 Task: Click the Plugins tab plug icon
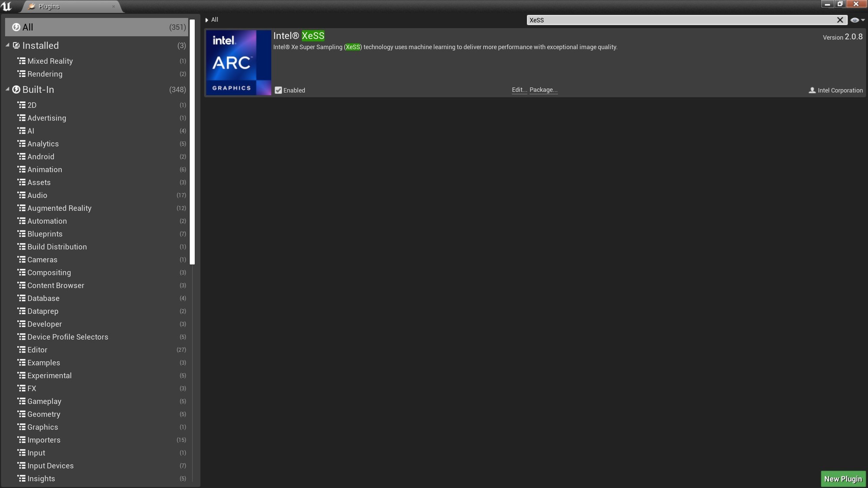(x=32, y=6)
